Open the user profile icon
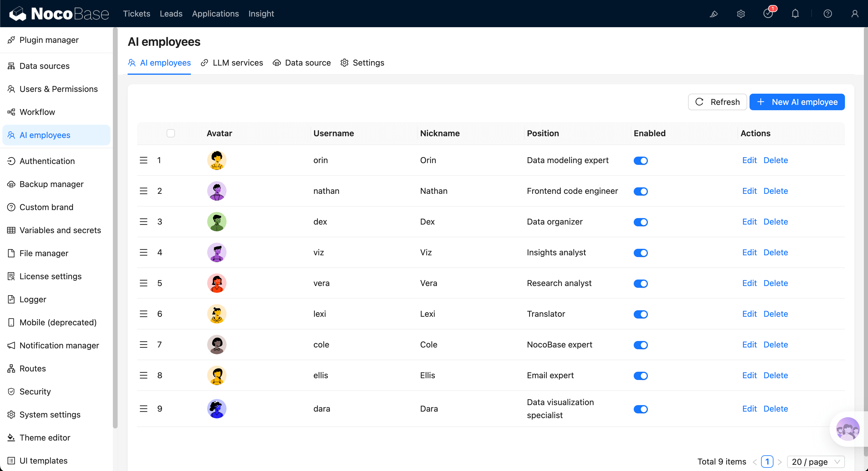The image size is (868, 471). coord(854,14)
